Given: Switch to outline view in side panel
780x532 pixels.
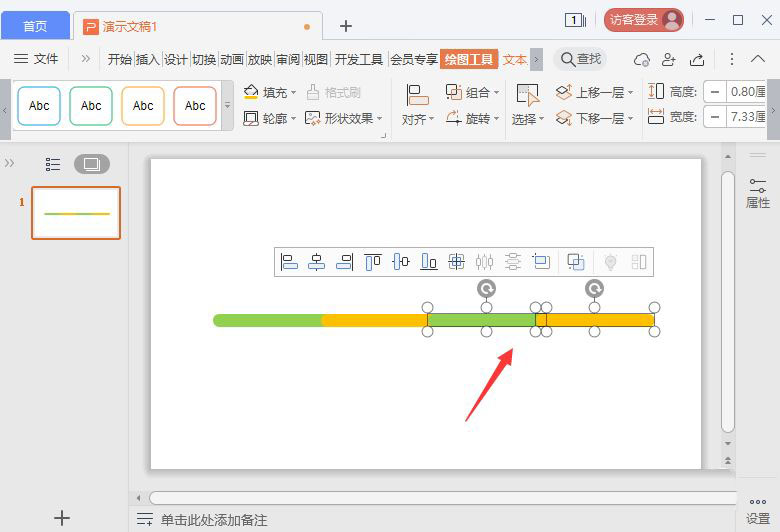Looking at the screenshot, I should (53, 164).
